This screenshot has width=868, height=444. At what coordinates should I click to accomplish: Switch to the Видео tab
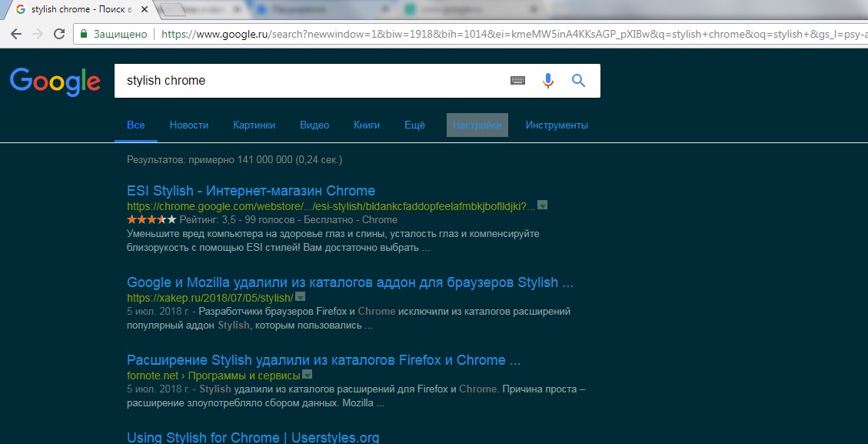[x=314, y=125]
